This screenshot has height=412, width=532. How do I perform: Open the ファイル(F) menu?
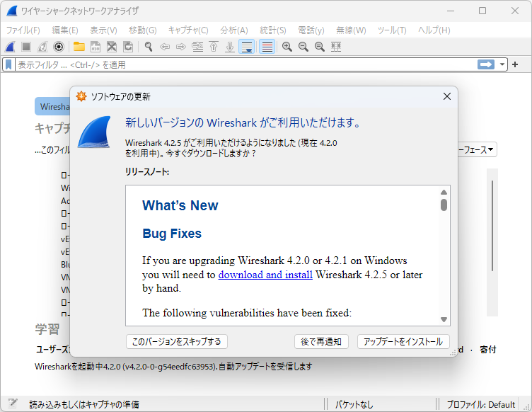pyautogui.click(x=23, y=30)
